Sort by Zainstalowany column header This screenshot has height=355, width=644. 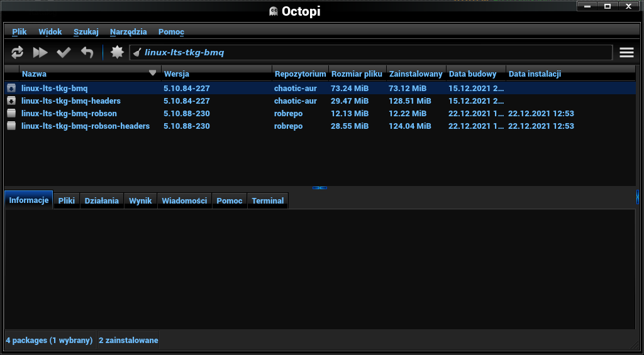tap(416, 74)
